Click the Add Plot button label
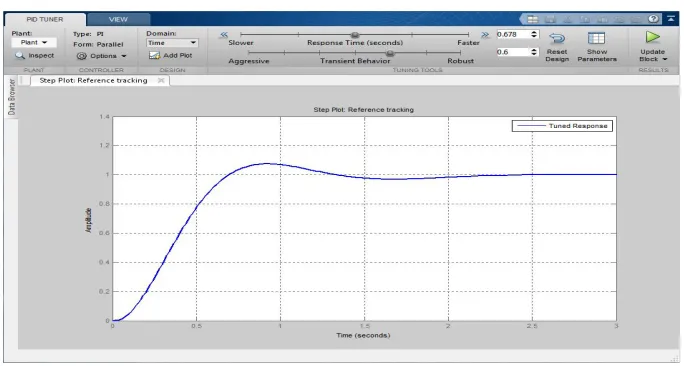Image resolution: width=684 pixels, height=366 pixels. (178, 55)
